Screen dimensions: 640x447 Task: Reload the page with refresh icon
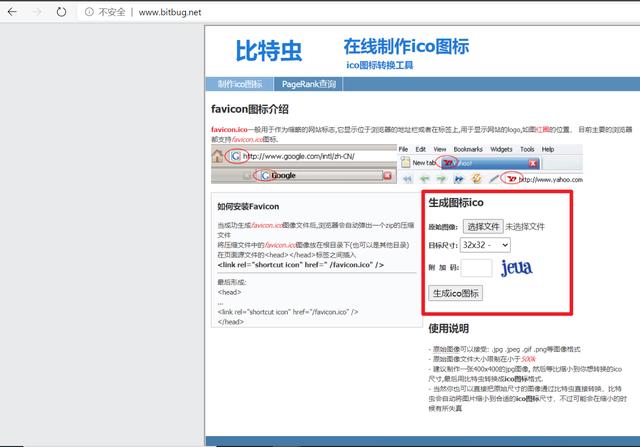61,12
